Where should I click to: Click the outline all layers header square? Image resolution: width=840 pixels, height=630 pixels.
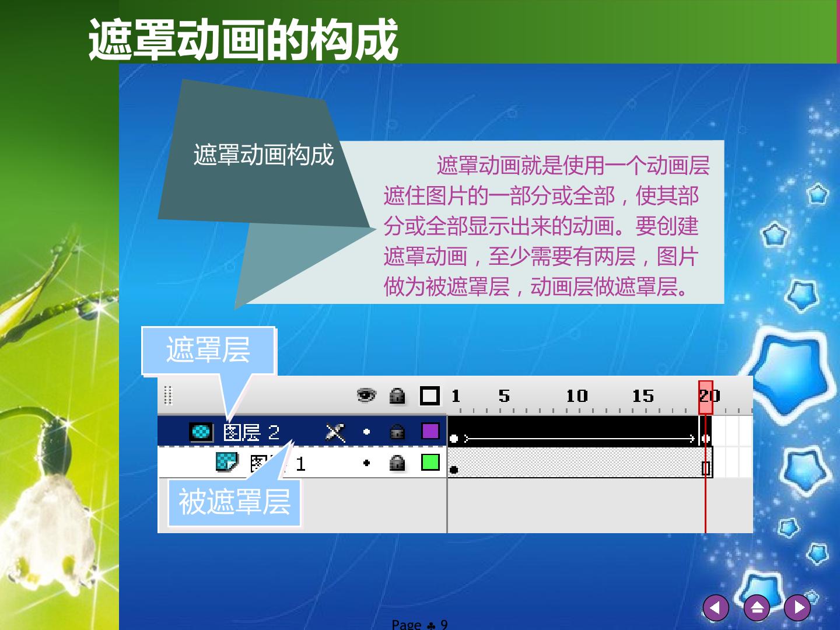(430, 395)
